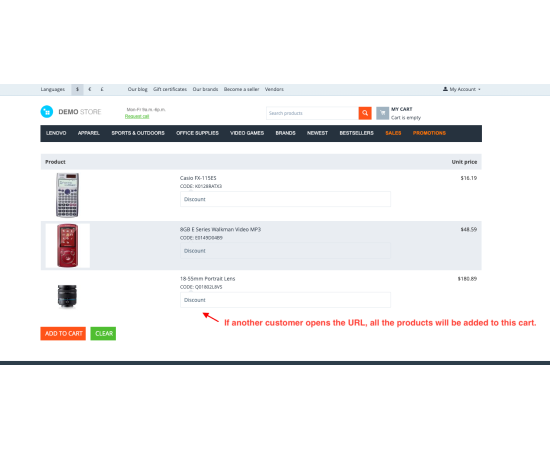Go to Office Supplies category

(x=197, y=133)
